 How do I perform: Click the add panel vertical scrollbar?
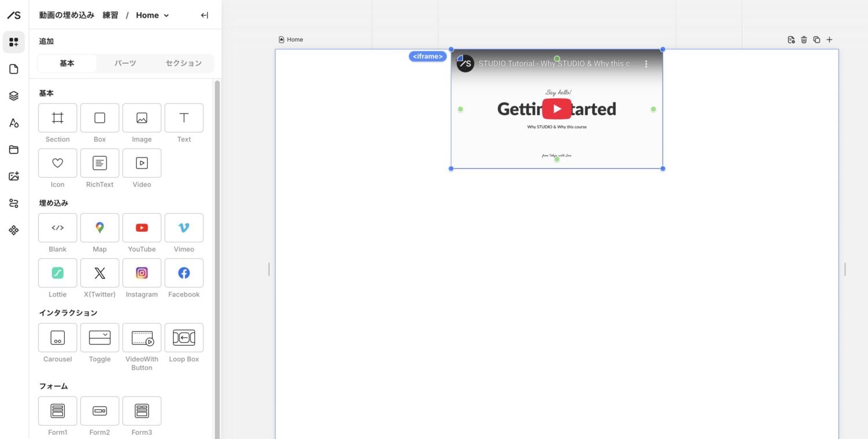[218, 232]
